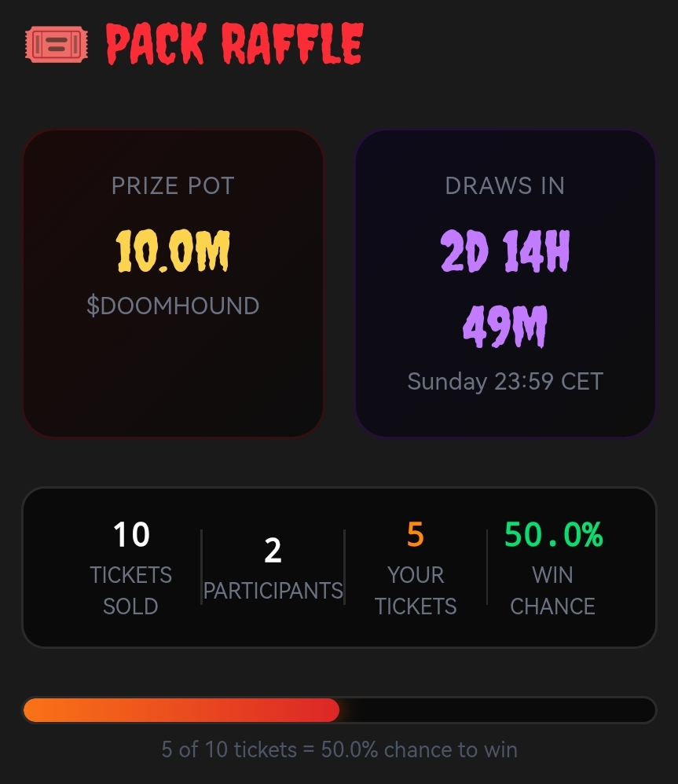Click the 2D 14H countdown text
This screenshot has width=678, height=784.
(x=505, y=251)
